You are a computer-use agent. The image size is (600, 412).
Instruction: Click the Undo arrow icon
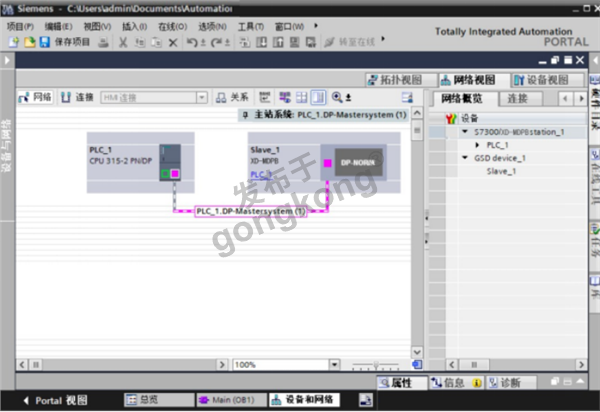pos(192,42)
